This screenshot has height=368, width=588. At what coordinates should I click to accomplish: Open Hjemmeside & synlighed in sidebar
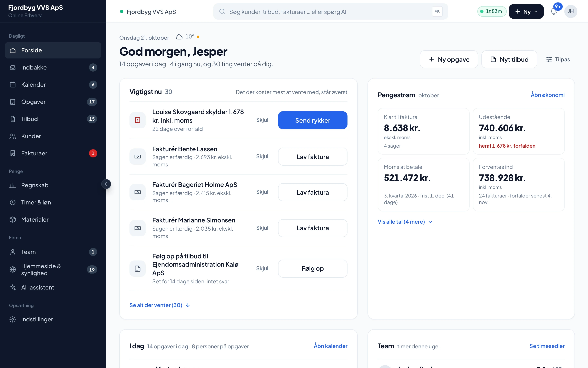click(x=53, y=270)
